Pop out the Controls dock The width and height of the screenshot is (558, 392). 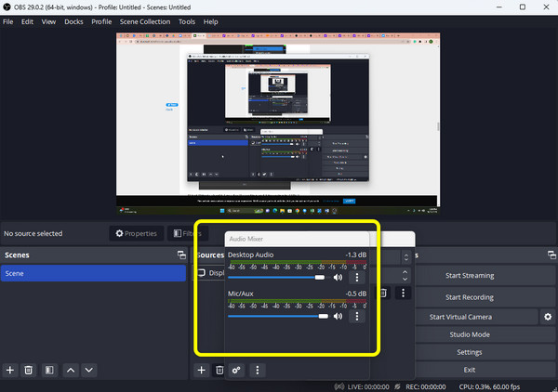tap(551, 255)
